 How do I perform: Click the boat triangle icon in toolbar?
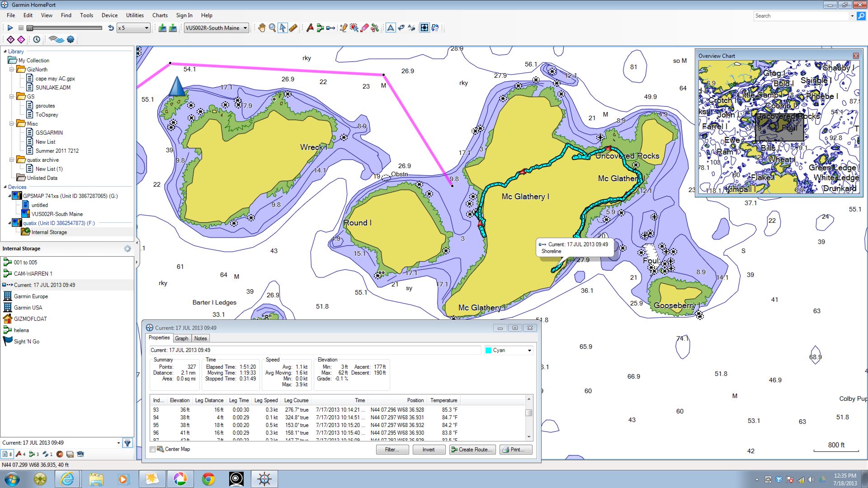pyautogui.click(x=391, y=28)
